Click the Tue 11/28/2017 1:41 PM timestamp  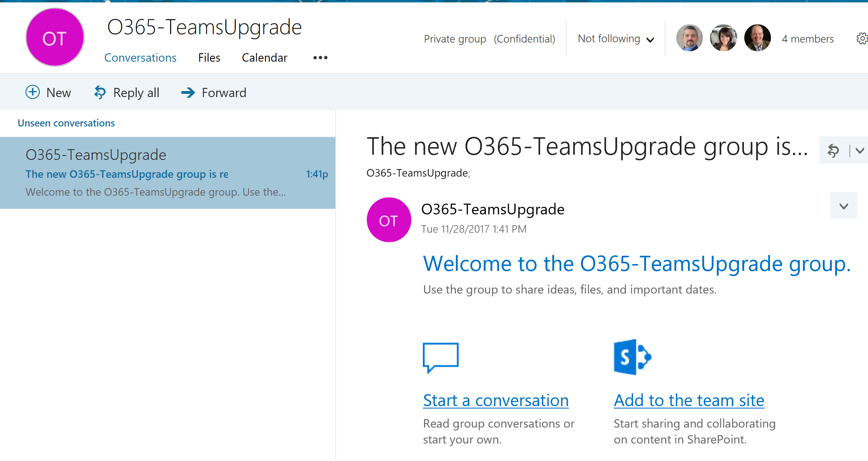pyautogui.click(x=474, y=229)
